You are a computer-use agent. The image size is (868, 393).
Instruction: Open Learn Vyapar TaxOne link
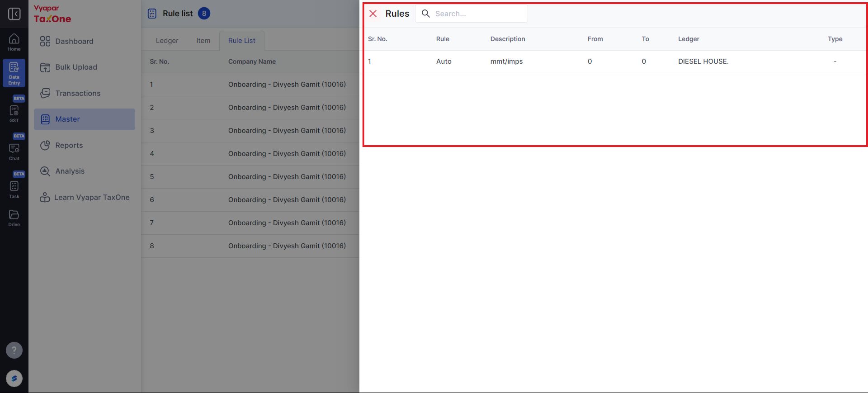tap(85, 197)
